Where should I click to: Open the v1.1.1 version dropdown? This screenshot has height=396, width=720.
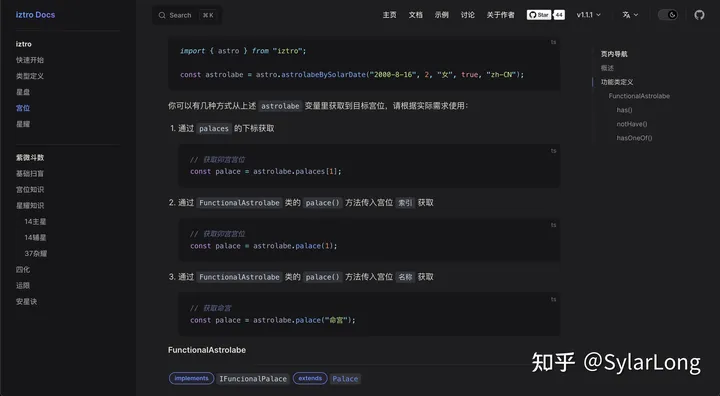589,15
